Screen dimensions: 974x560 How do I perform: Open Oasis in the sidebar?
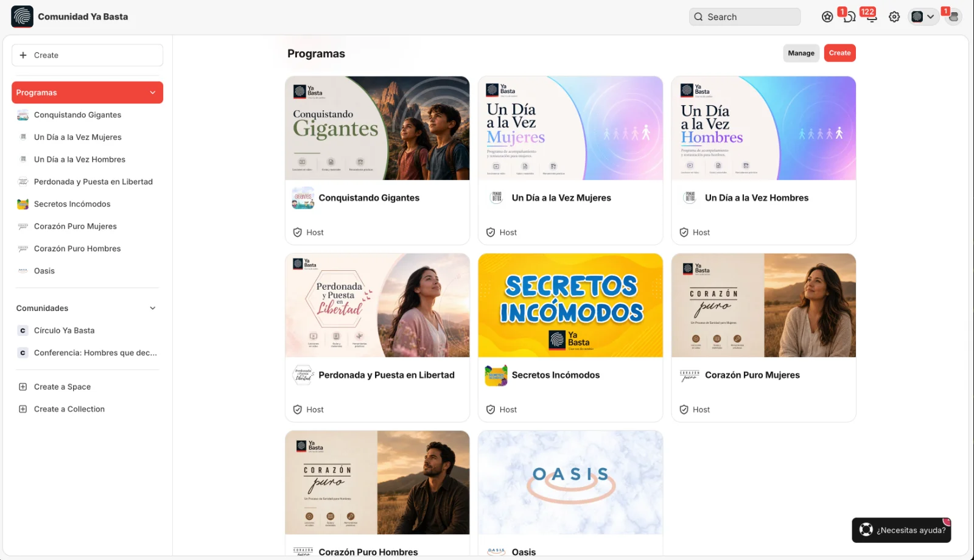tap(87, 271)
